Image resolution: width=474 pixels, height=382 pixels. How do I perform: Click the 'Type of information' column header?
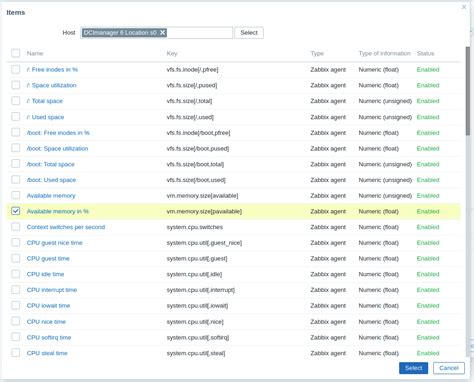click(x=384, y=53)
